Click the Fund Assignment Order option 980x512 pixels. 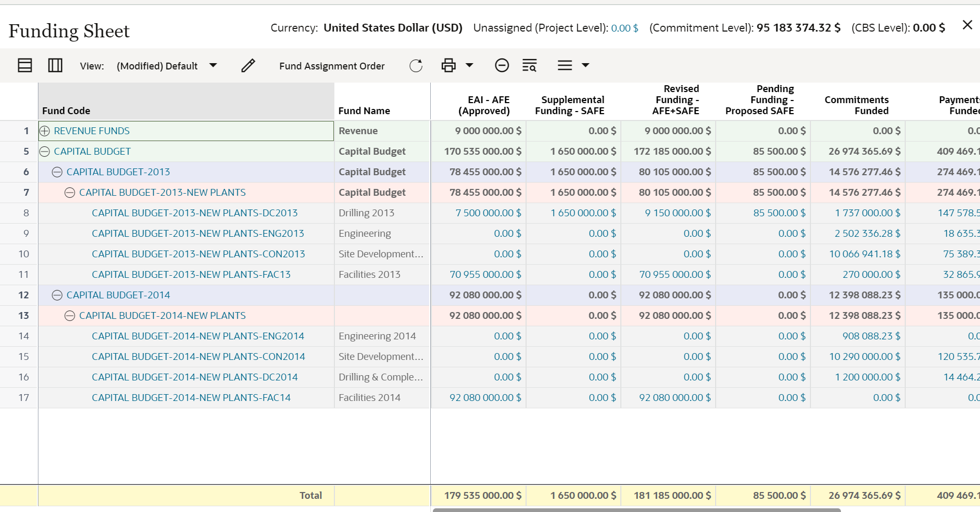(331, 65)
